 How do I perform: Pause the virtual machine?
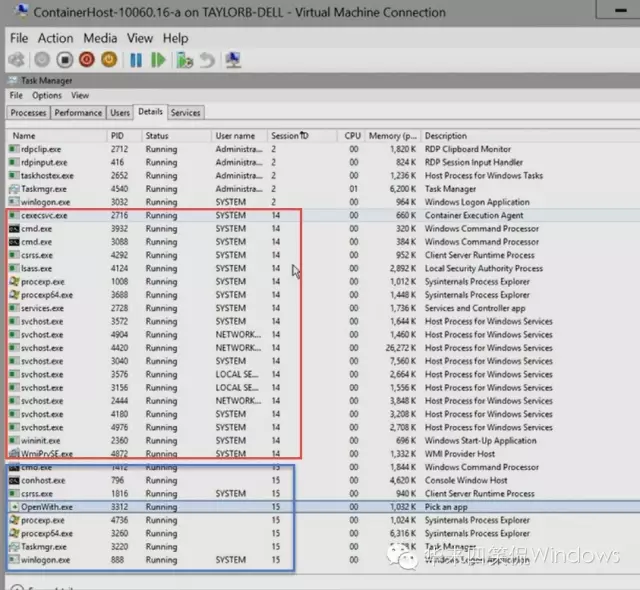[x=136, y=60]
